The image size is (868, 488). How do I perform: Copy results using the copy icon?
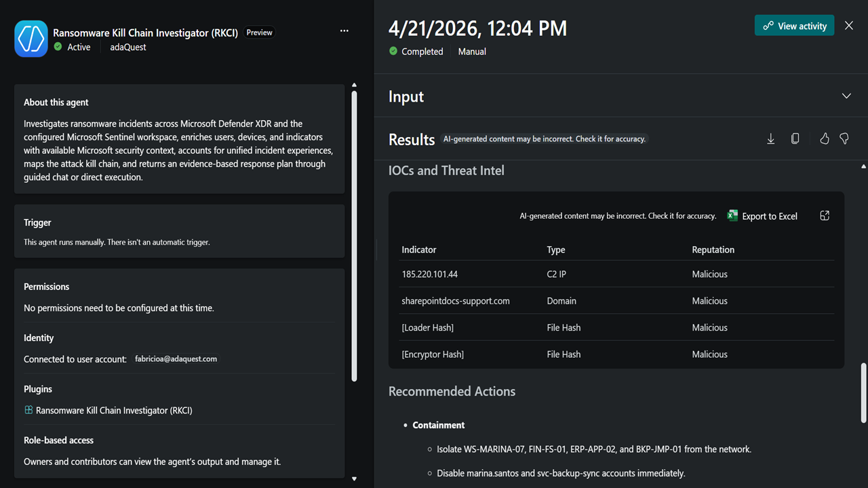coord(795,139)
